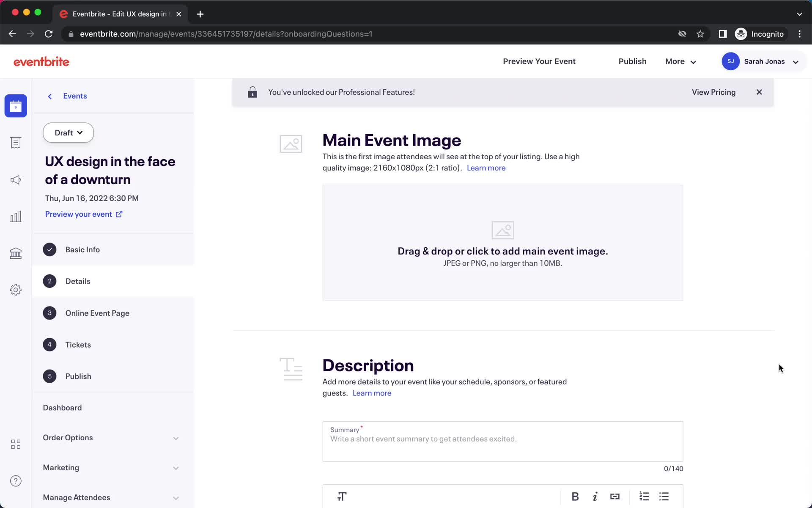Dismiss the Professional Features banner
Screen dimensions: 812x508
(759, 92)
